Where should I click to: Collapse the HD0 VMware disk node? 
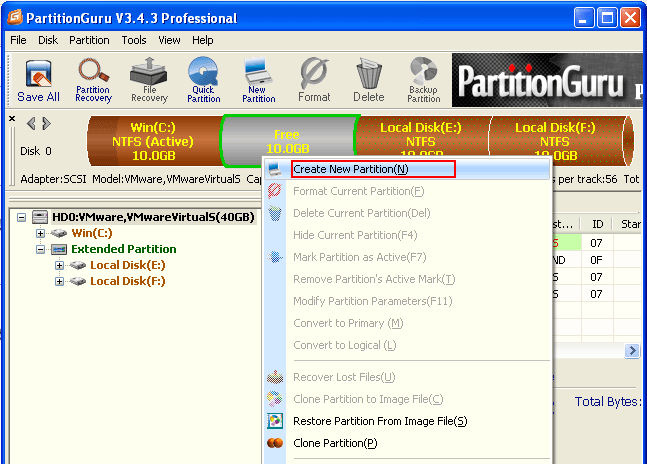point(21,217)
